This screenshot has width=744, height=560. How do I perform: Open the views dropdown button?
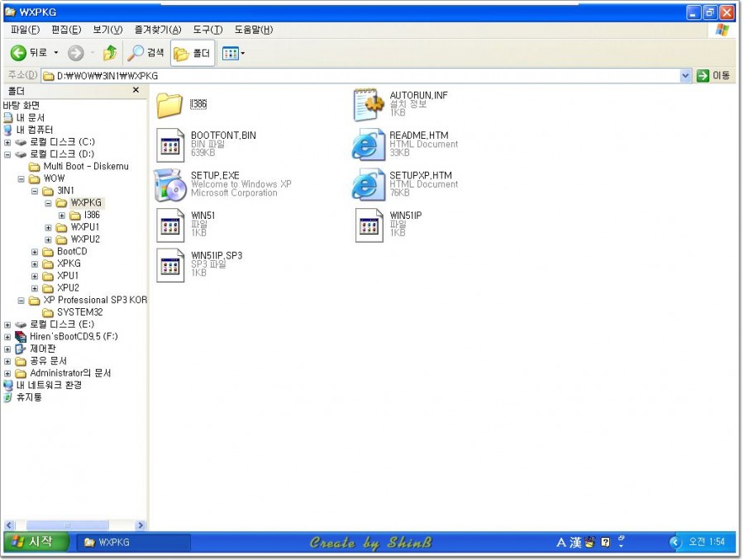[x=233, y=53]
